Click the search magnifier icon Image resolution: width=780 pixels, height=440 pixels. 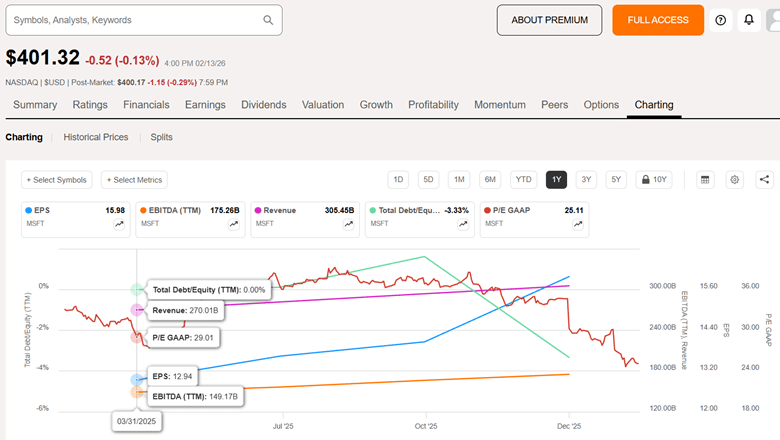tap(268, 20)
